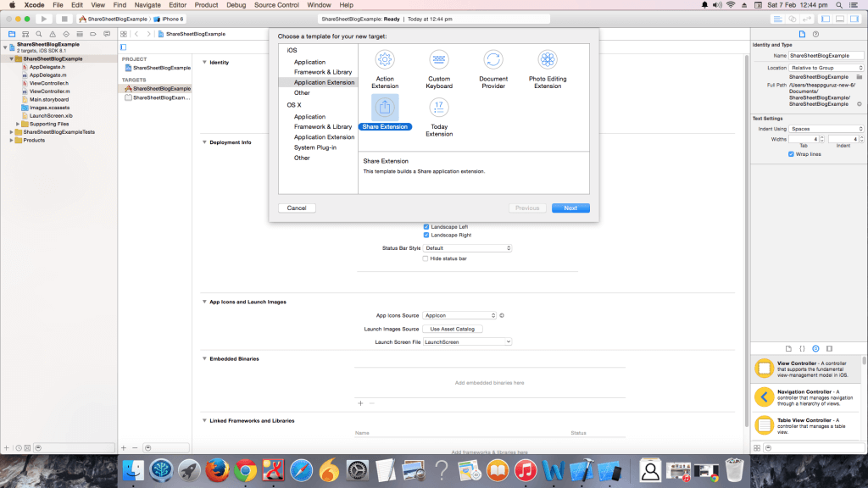The height and width of the screenshot is (488, 868).
Task: Open the Indent Using Spaces dropdown
Action: coord(826,129)
